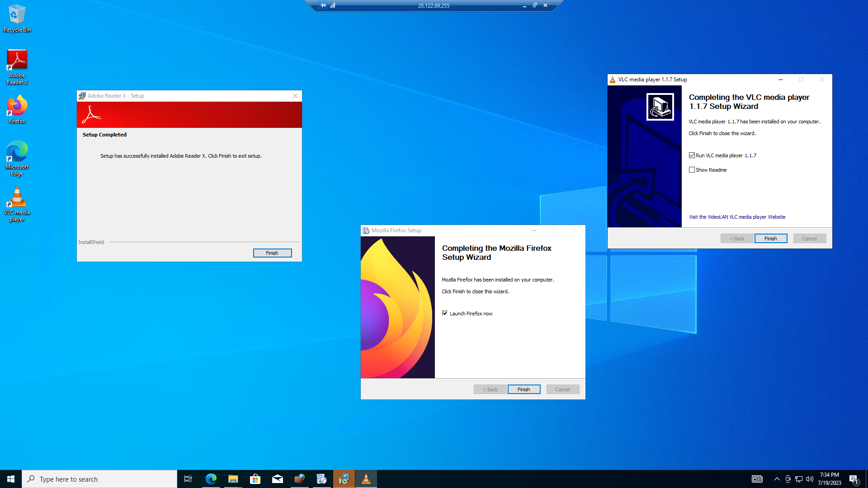Close the Adobe Reader X Setup window

click(x=295, y=96)
